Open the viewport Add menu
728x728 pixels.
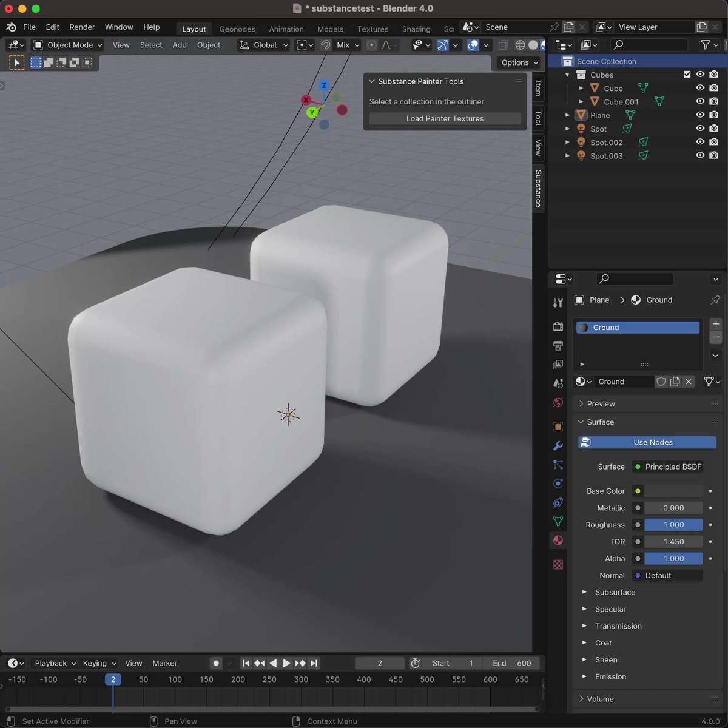coord(180,45)
